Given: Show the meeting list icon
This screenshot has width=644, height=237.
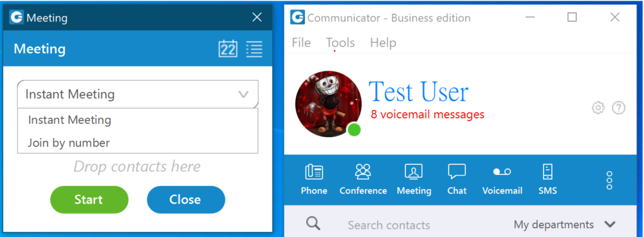Looking at the screenshot, I should pos(254,49).
